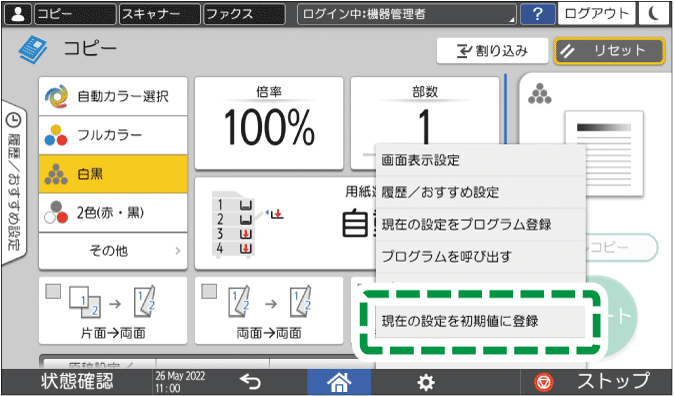
Task: Select 画面表示設定 menu item
Action: coord(480,161)
